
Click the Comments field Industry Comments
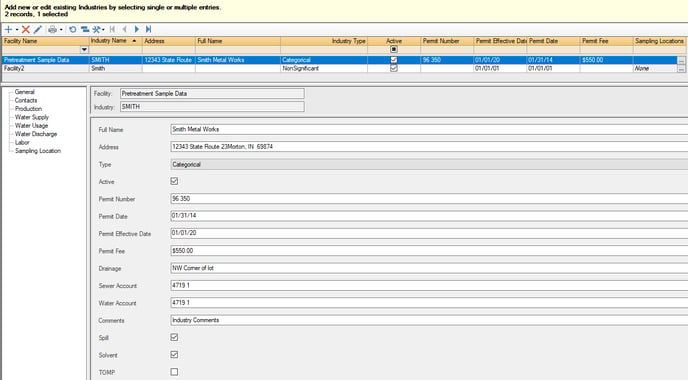429,320
